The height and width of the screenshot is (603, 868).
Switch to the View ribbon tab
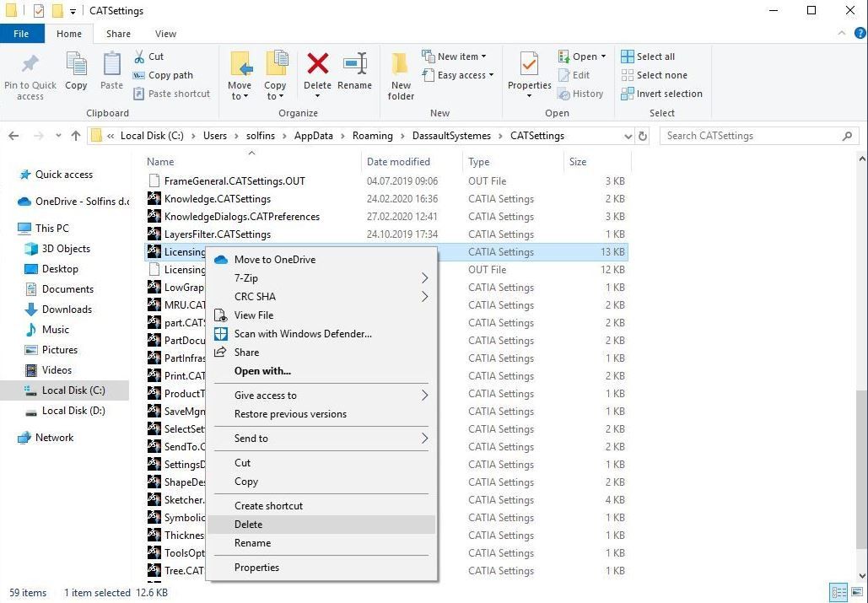point(165,34)
